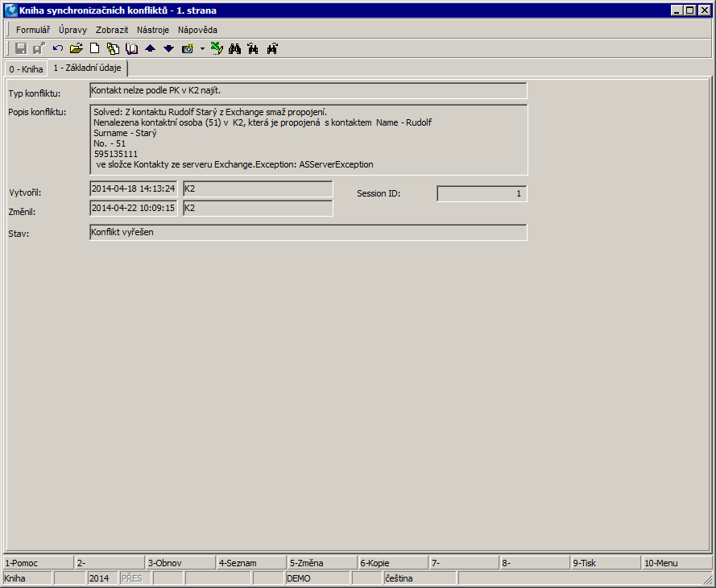This screenshot has height=588, width=716.
Task: Maximize the window
Action: (690, 10)
